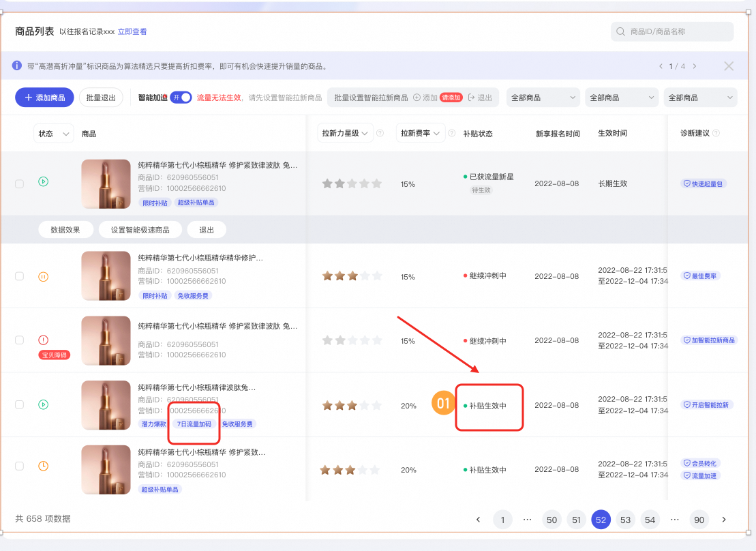
Task: Open help icon beside 诊断建议
Action: (x=716, y=133)
